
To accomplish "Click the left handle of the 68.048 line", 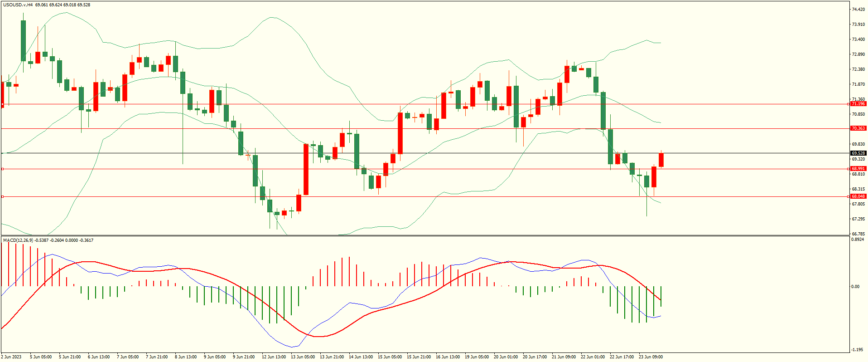I will pos(2,196).
